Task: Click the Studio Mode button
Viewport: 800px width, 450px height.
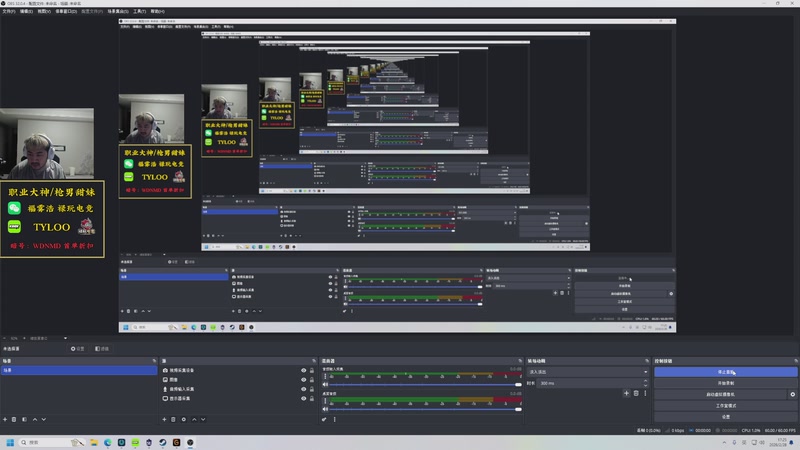Action: (x=726, y=406)
